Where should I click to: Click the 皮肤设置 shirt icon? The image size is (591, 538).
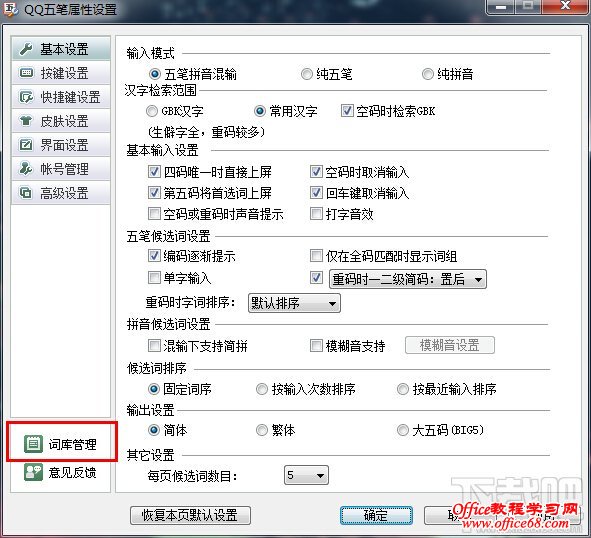(x=26, y=121)
